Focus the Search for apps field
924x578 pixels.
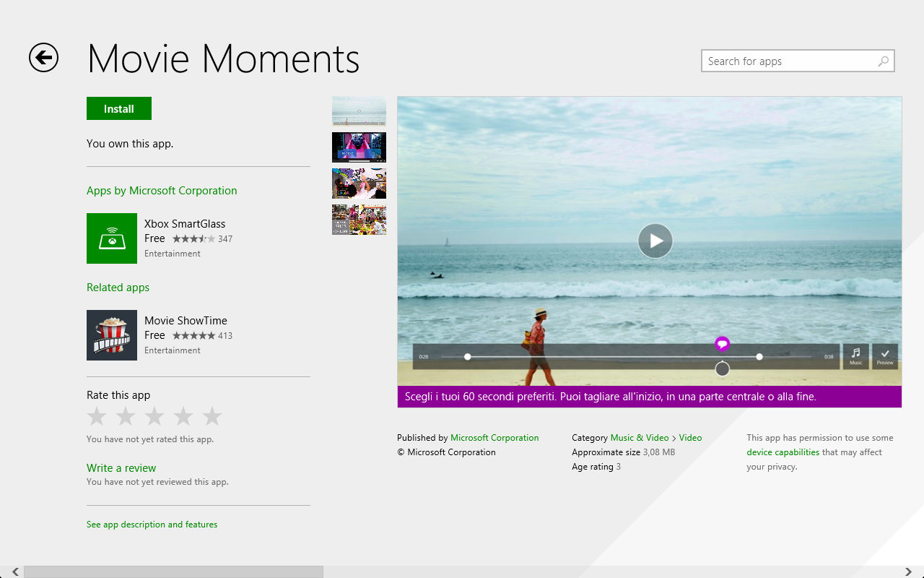798,61
